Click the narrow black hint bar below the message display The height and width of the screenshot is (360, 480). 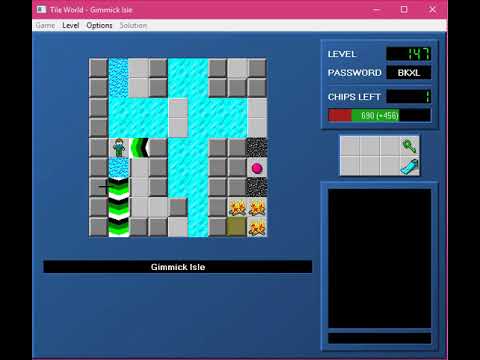point(380,338)
